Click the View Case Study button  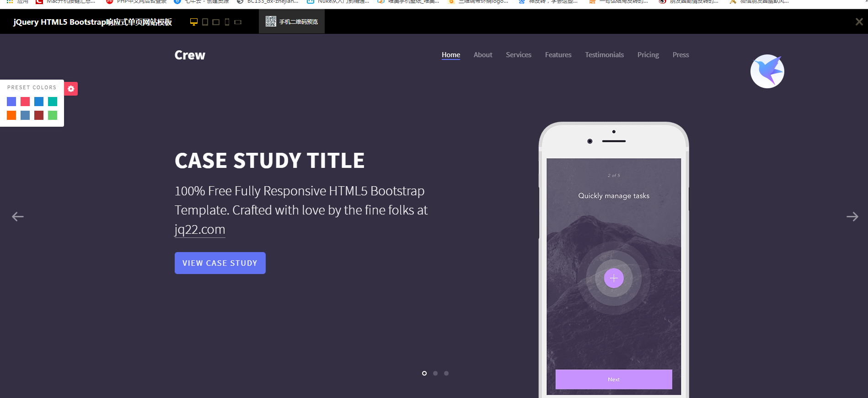point(220,263)
